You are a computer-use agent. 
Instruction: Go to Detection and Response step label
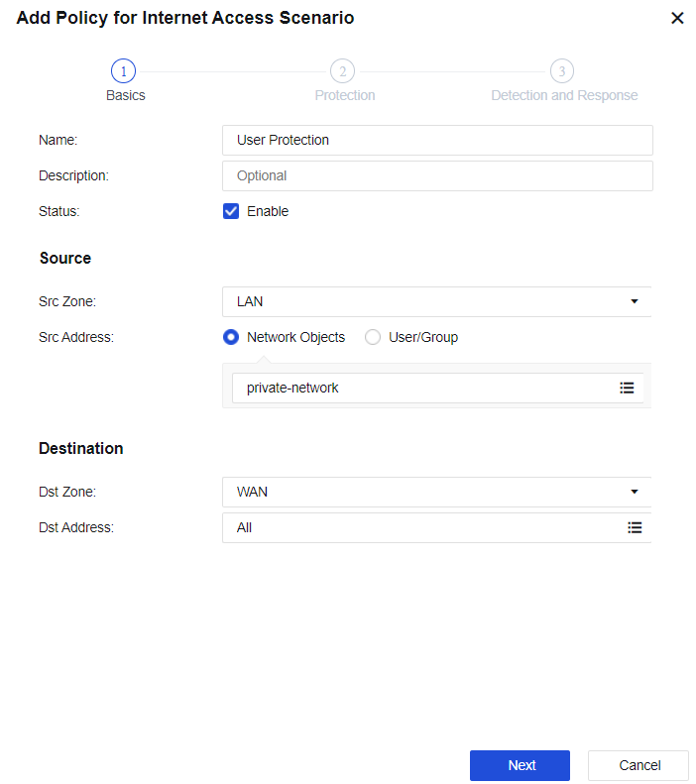(x=564, y=96)
